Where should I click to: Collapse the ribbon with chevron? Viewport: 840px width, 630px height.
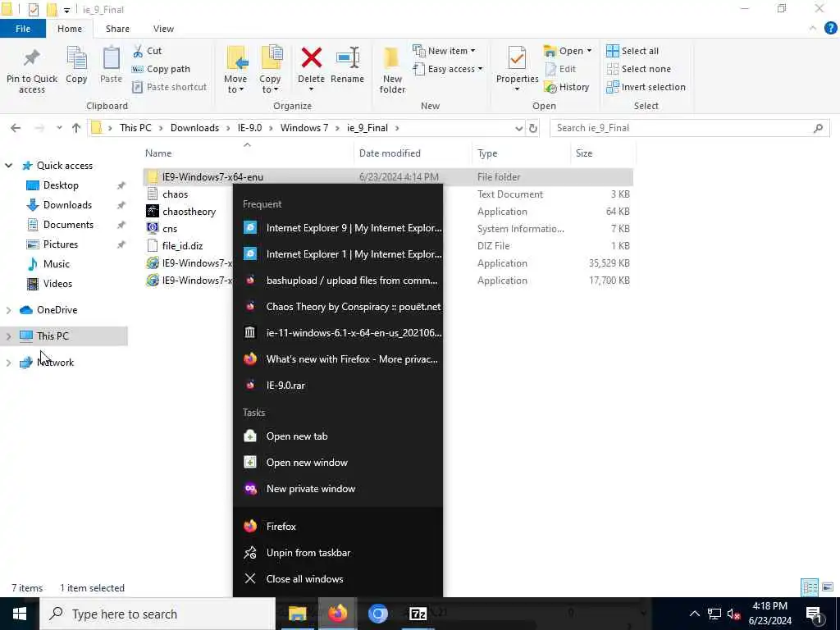[x=813, y=29]
